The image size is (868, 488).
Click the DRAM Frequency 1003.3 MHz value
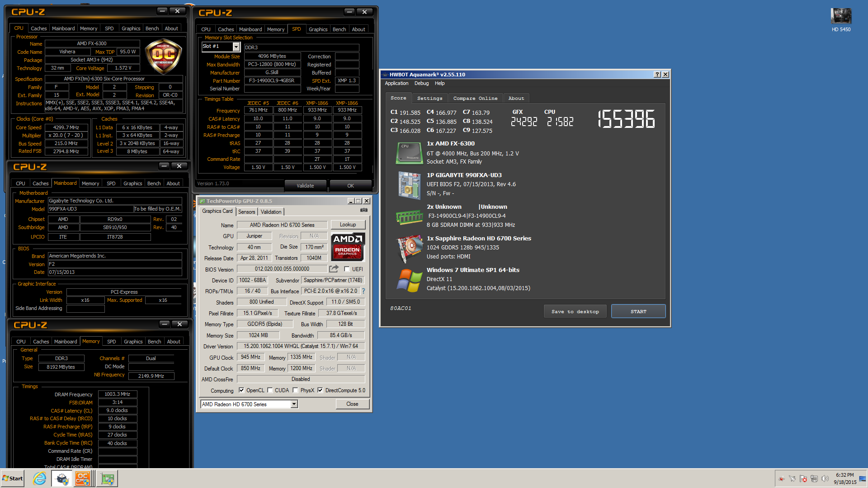tap(117, 394)
